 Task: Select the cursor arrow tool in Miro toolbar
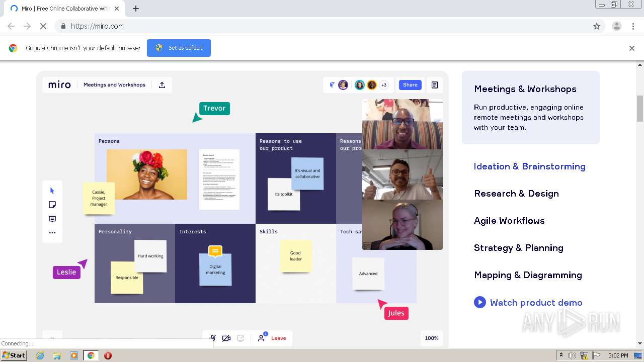pos(52,191)
